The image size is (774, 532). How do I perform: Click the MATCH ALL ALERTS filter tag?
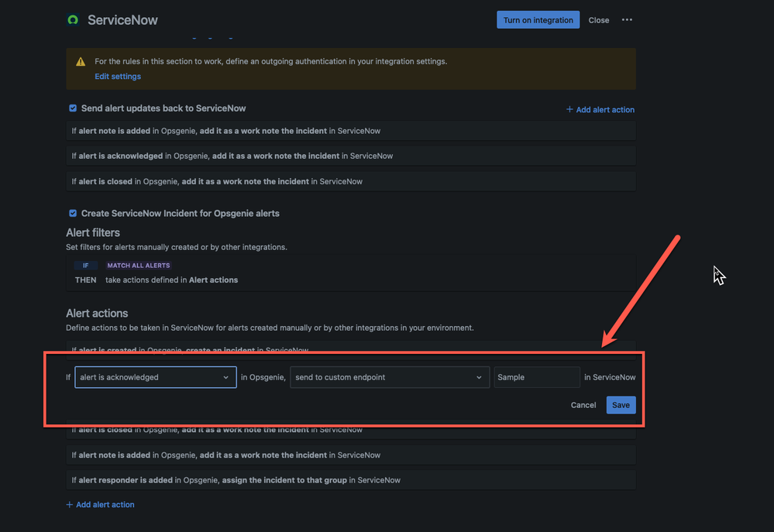[139, 266]
